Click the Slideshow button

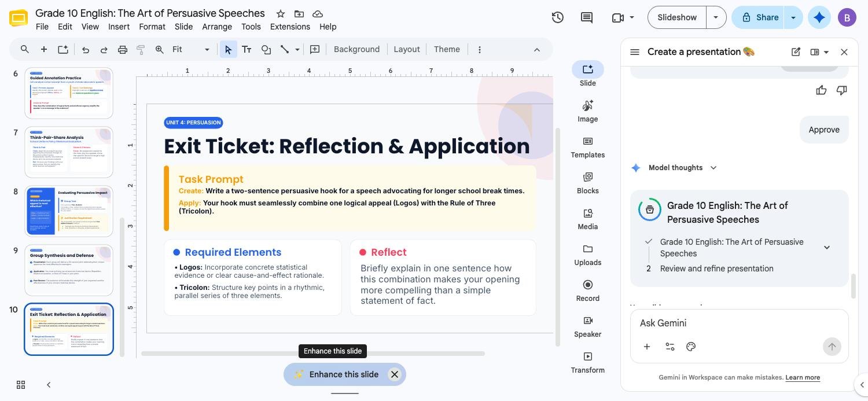pos(677,17)
